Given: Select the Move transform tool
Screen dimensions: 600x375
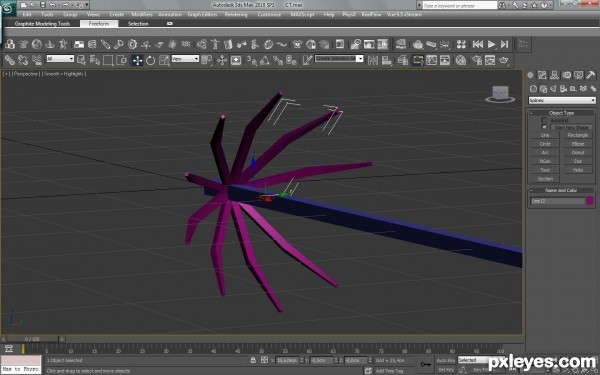Looking at the screenshot, I should (x=137, y=60).
